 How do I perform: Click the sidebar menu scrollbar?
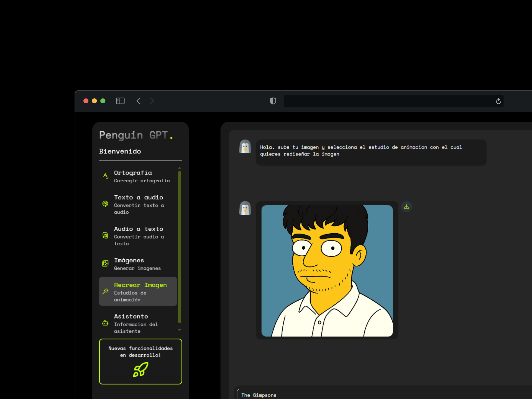pos(180,247)
